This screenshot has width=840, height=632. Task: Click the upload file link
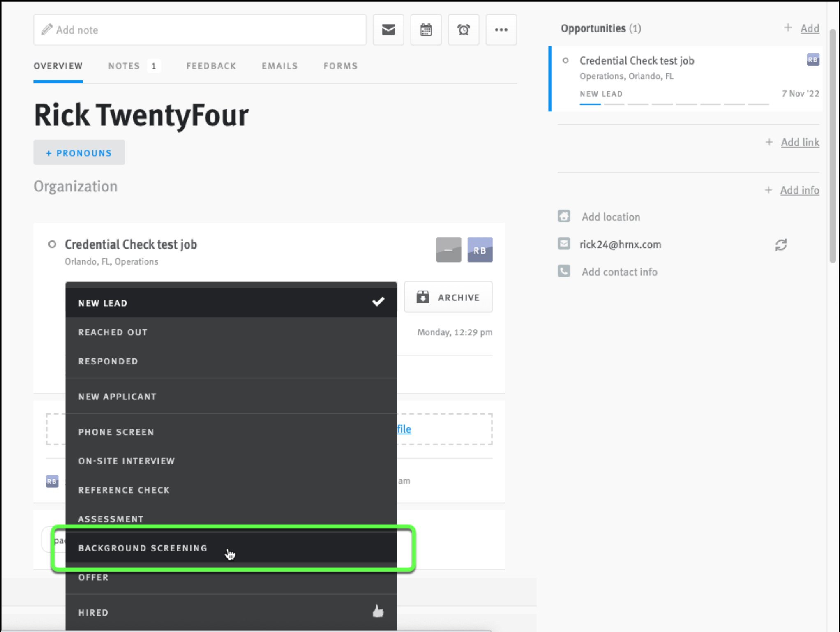404,429
